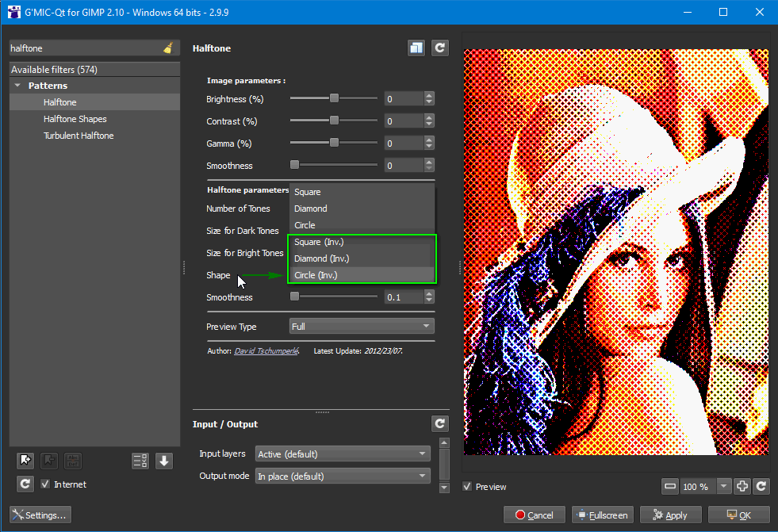
Task: Select Circle (Inv.) shape option
Action: coord(362,275)
